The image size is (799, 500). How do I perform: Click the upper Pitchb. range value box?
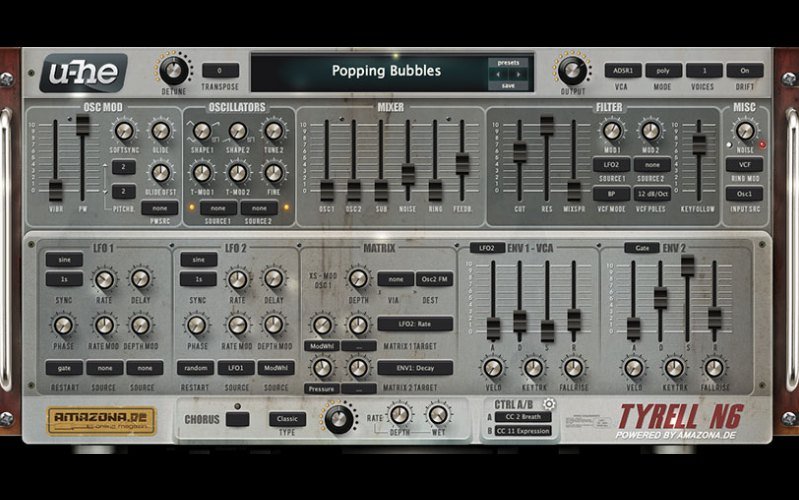tap(123, 167)
